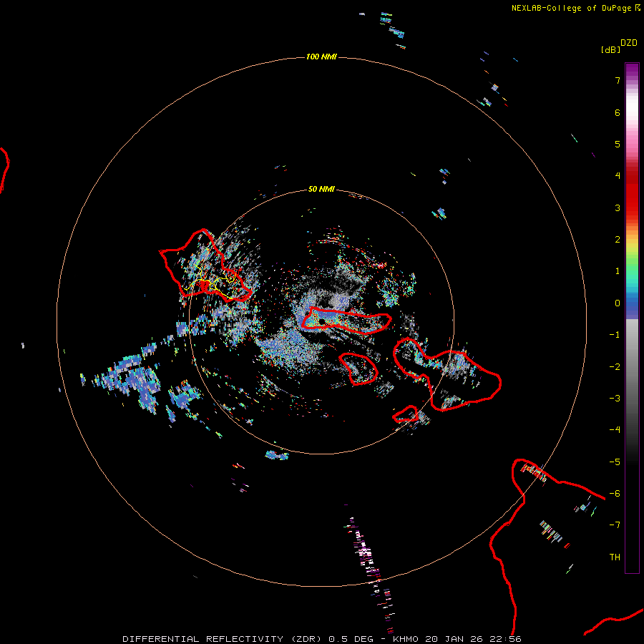Click the 50 NMI range ring label

pyautogui.click(x=321, y=189)
